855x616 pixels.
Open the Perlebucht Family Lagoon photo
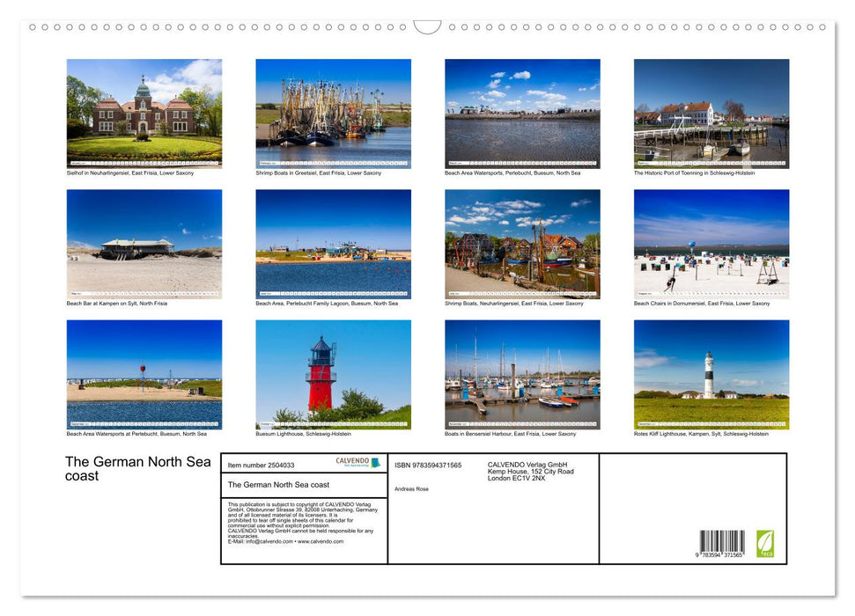(333, 244)
